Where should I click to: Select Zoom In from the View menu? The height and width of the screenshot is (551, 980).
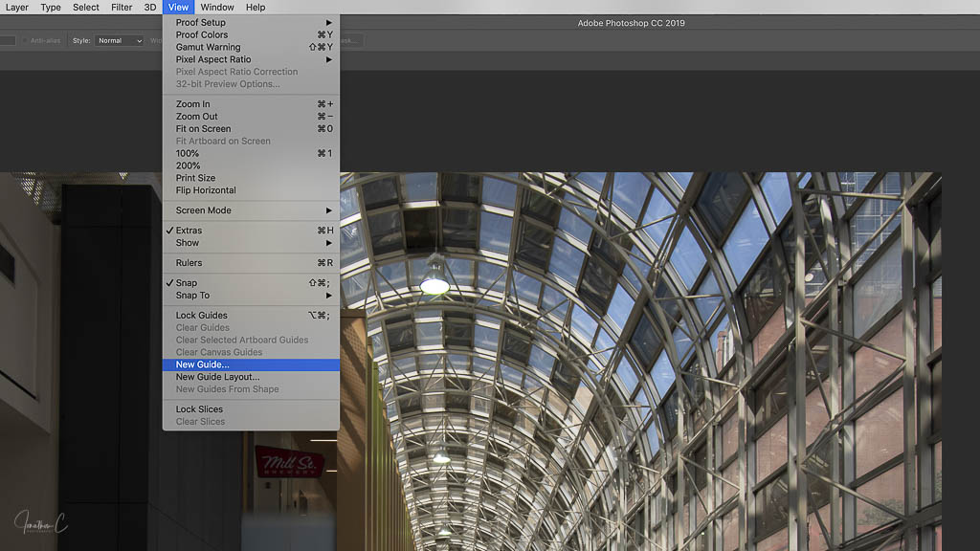pyautogui.click(x=192, y=104)
